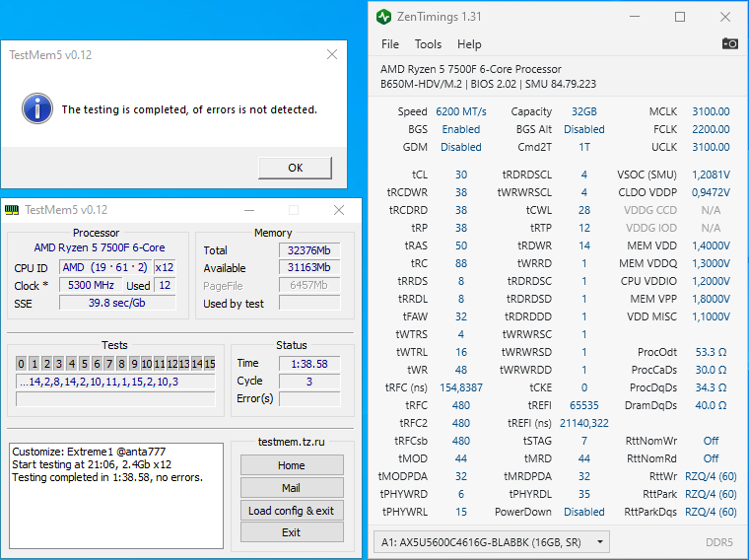Click the Capacity value 32GB

click(584, 111)
